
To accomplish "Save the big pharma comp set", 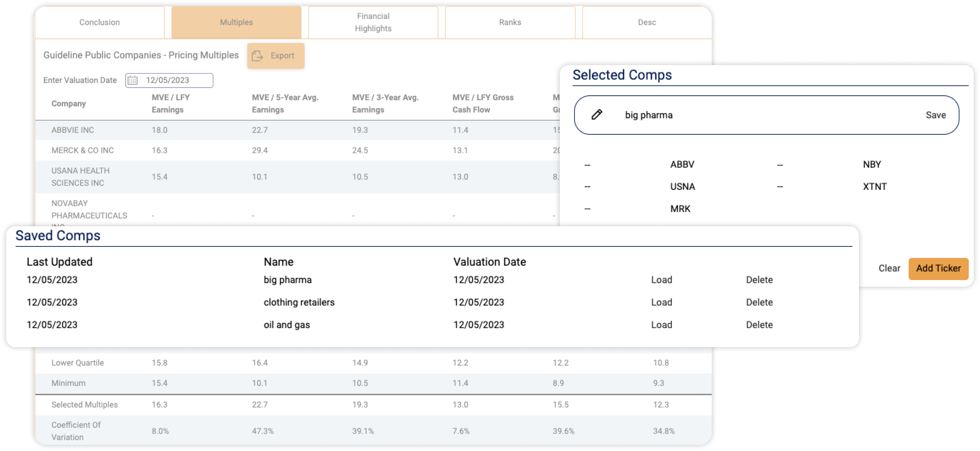I will click(935, 115).
